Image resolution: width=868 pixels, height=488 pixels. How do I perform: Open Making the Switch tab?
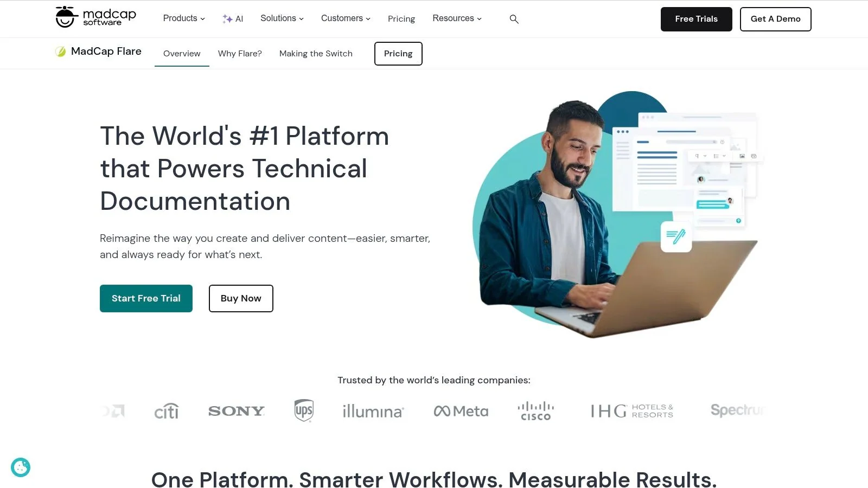click(316, 54)
